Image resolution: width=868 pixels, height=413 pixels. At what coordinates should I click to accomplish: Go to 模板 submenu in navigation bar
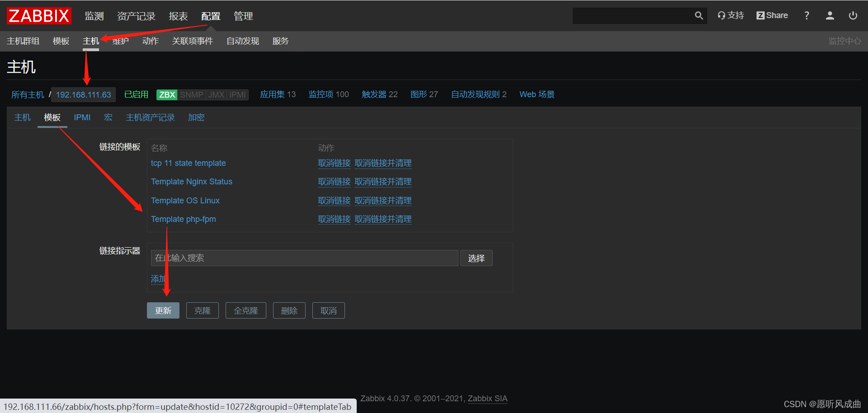click(x=61, y=41)
